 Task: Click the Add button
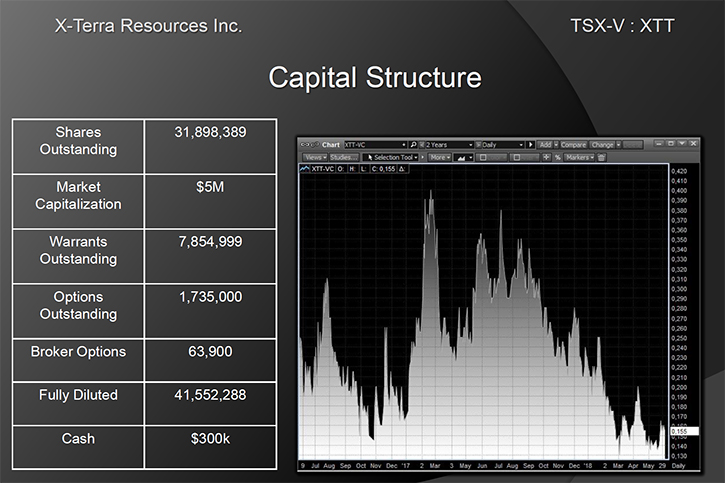click(545, 145)
